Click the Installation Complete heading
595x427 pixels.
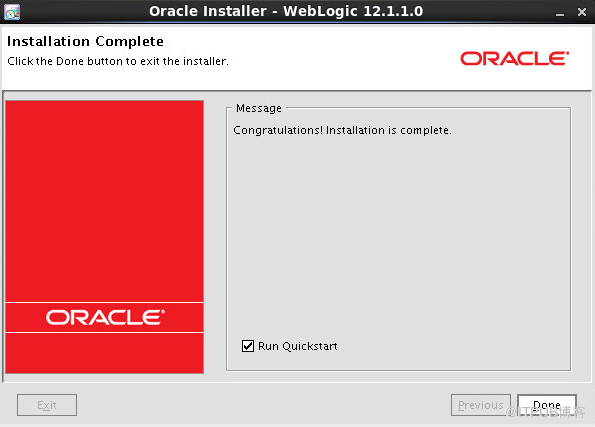point(85,41)
